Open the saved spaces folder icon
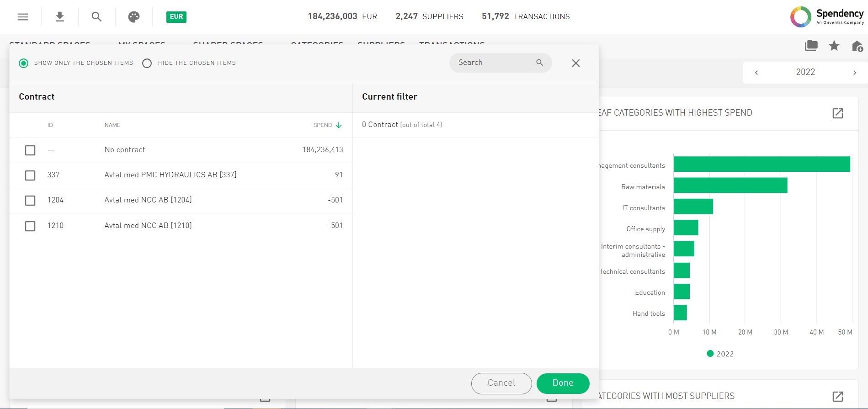The width and height of the screenshot is (868, 409). pos(811,46)
